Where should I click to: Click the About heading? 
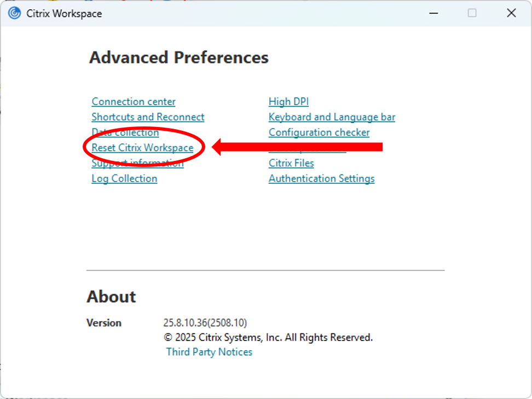pyautogui.click(x=111, y=297)
